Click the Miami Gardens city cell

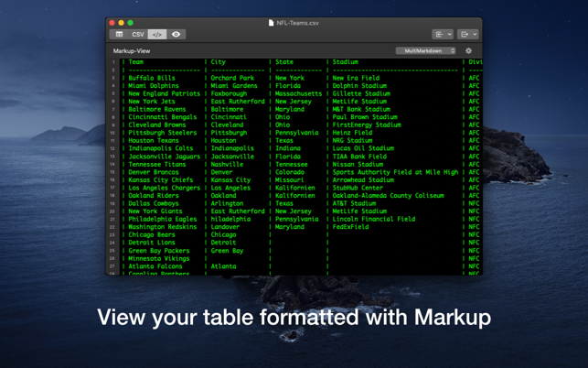pos(234,86)
